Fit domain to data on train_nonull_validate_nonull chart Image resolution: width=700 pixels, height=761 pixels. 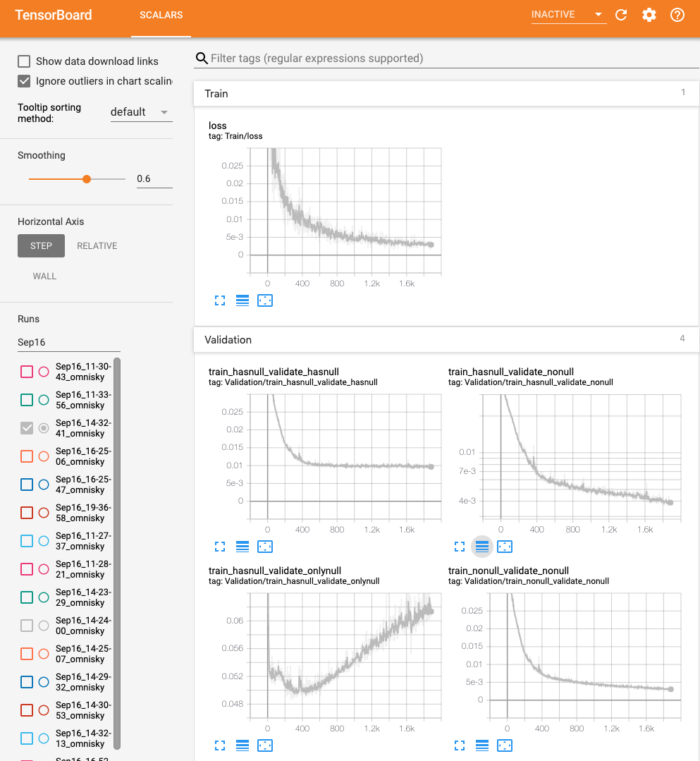505,745
